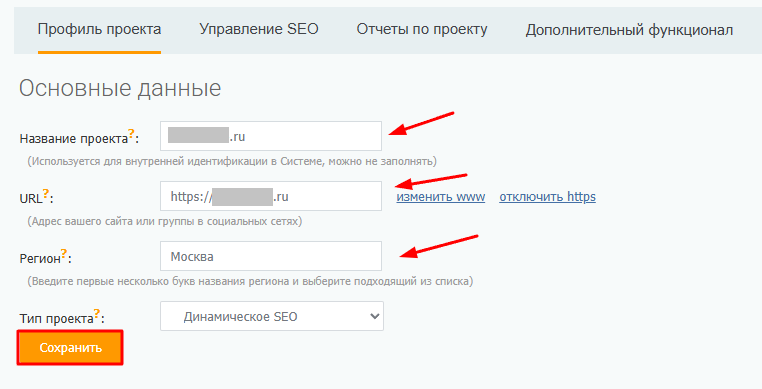Click the отключить https link

tap(547, 196)
